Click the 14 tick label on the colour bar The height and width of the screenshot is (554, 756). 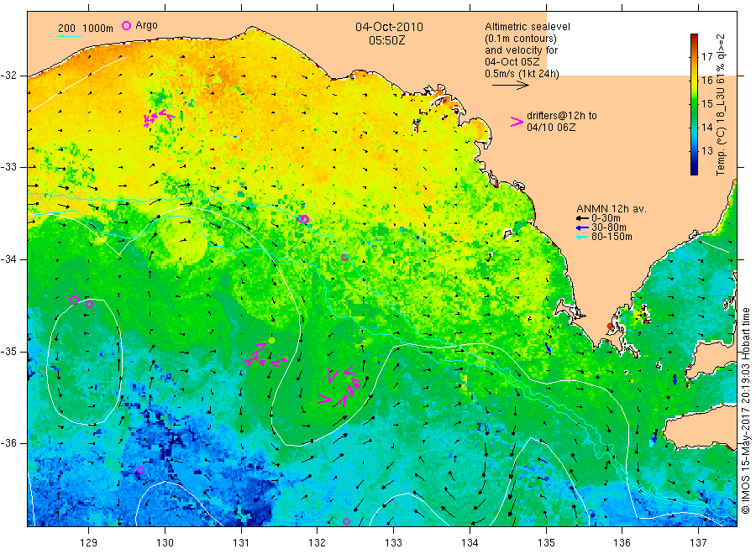click(x=706, y=128)
